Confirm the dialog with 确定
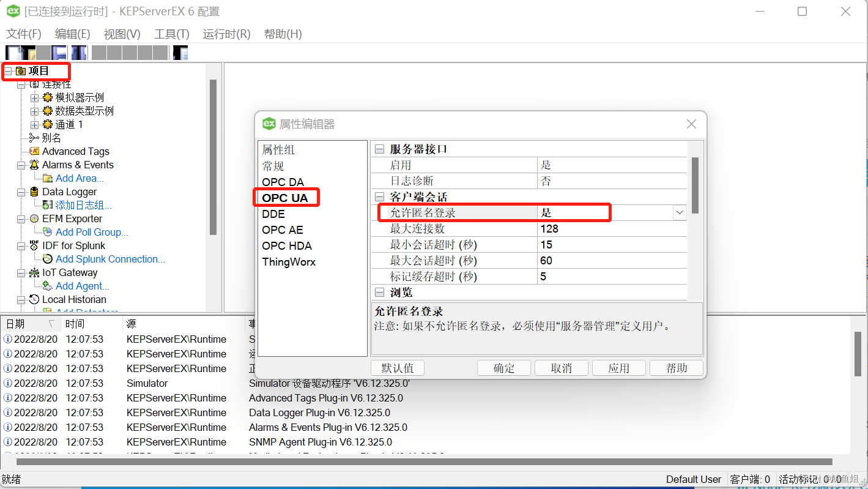Screen dimensions: 868x489 click(x=504, y=368)
